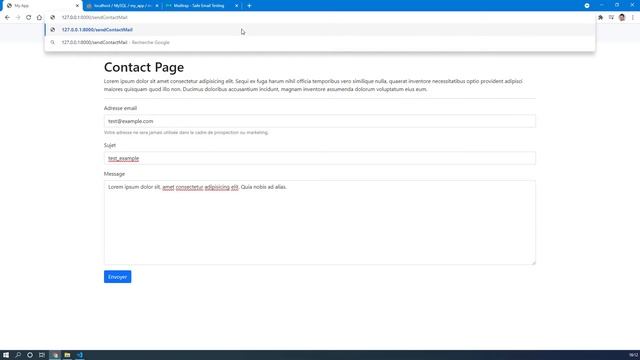Open Cortana from the taskbar

pyautogui.click(x=30, y=355)
